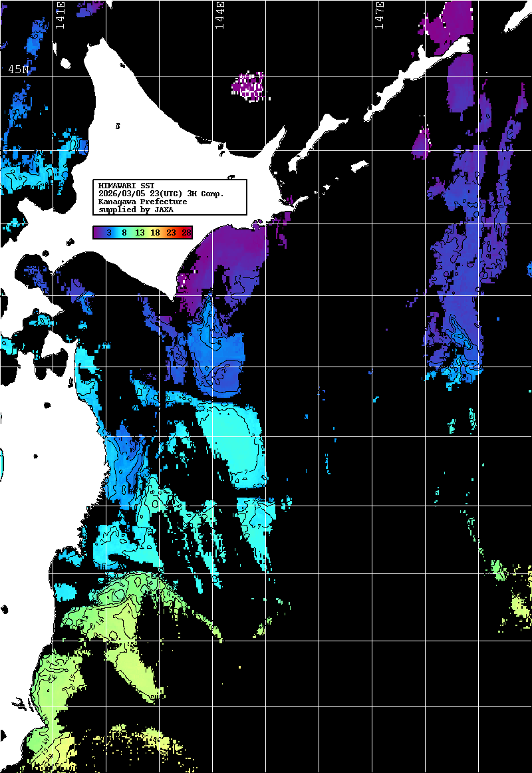532x773 pixels.
Task: Click the small white island beside 141E label
Action: click(66, 64)
